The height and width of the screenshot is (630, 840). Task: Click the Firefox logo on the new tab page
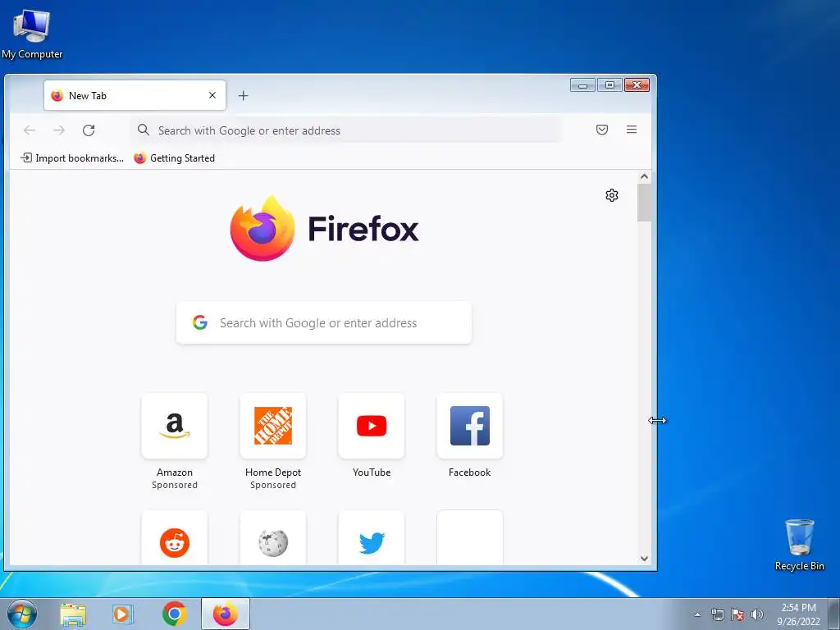coord(324,228)
